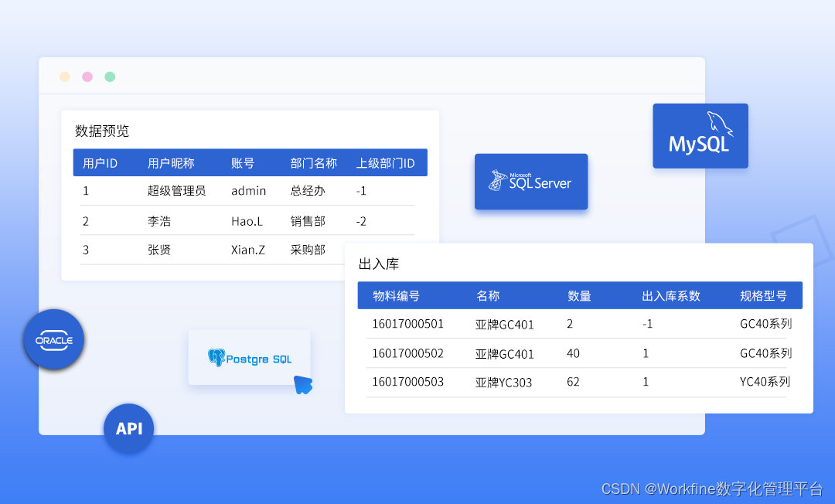The height and width of the screenshot is (504, 835).
Task: Select material number 16017000501
Action: 408,324
